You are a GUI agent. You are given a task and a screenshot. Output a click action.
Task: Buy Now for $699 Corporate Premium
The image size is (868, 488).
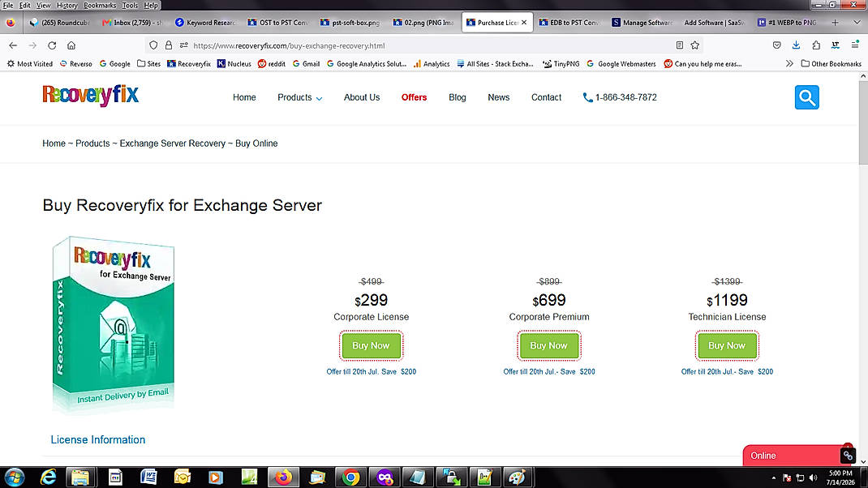(x=548, y=345)
